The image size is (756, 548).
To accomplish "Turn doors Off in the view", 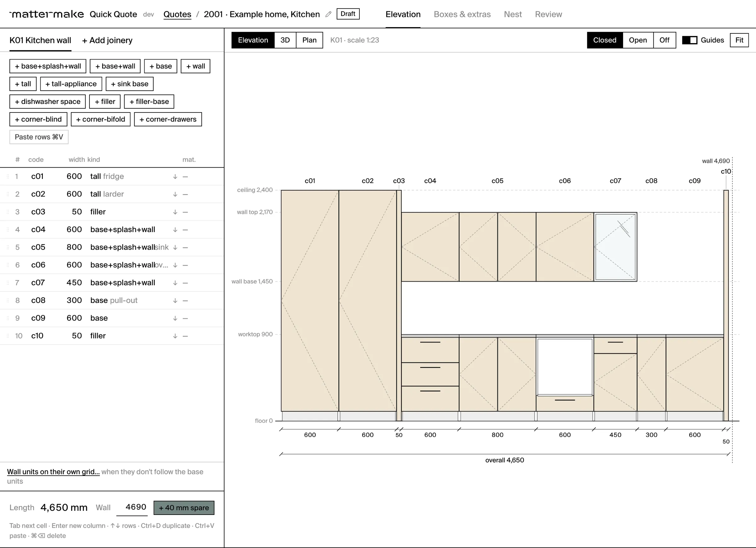I will tap(664, 40).
